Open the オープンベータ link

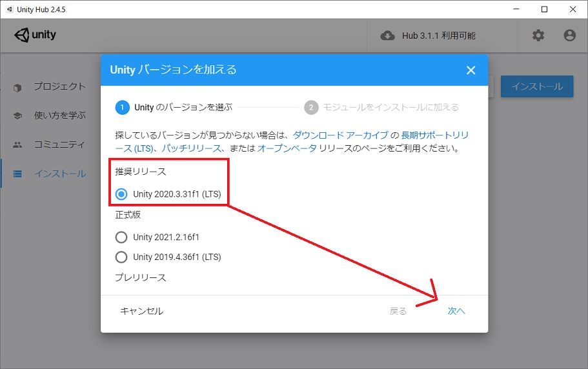click(x=287, y=148)
